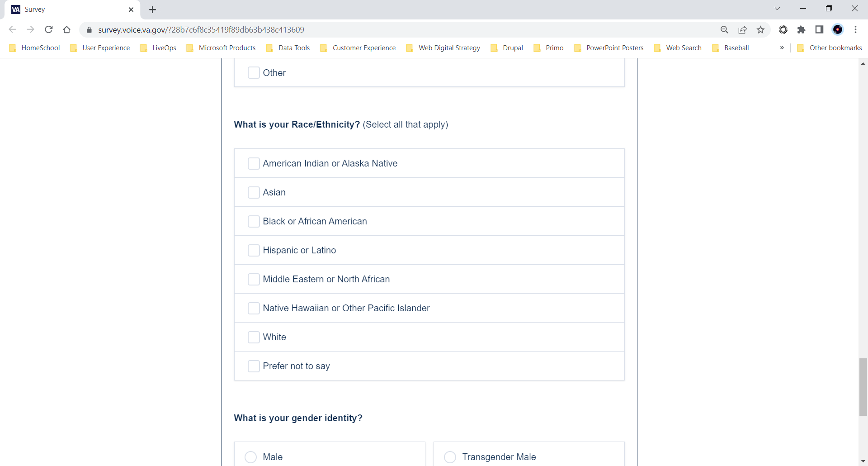Click the page vertical scrollbar thumb
Screen dimensions: 868x466
click(863, 387)
